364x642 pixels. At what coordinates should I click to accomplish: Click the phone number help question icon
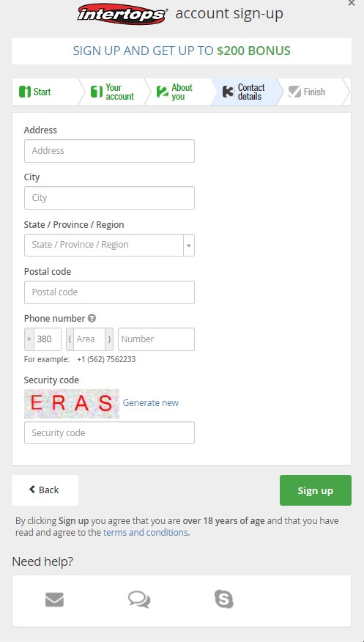(92, 318)
